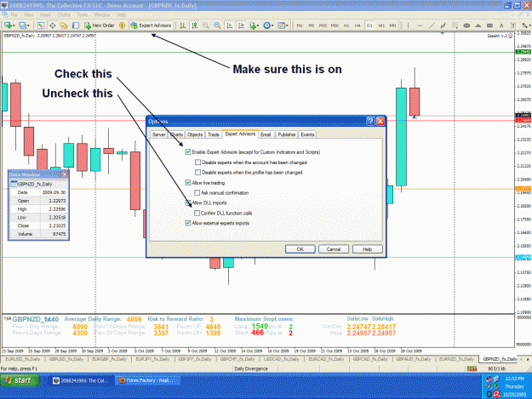The height and width of the screenshot is (399, 532).
Task: Toggle Confirm DLL function calls checkbox
Action: click(x=197, y=213)
